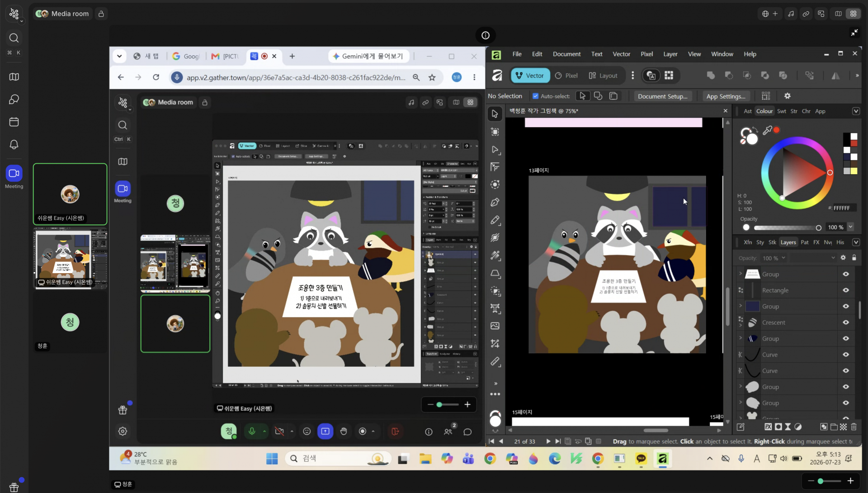This screenshot has width=868, height=493.
Task: Open Gather search in left sidebar
Action: (14, 38)
